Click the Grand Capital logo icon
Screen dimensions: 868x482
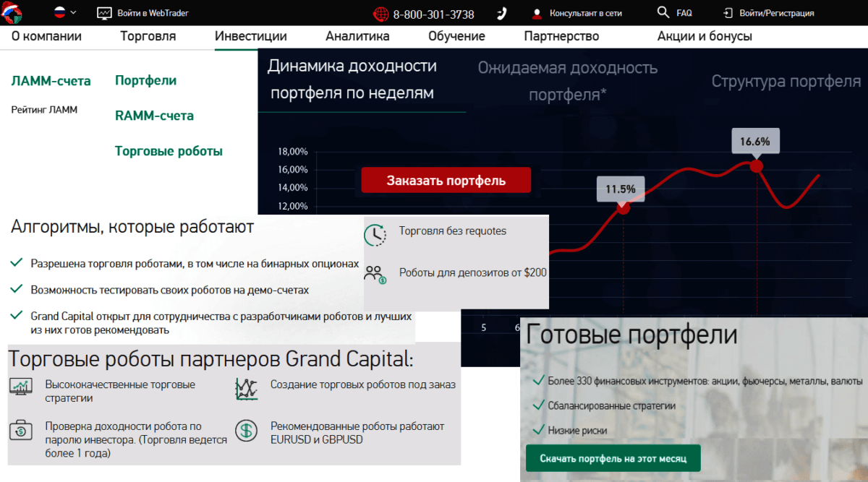[x=12, y=12]
